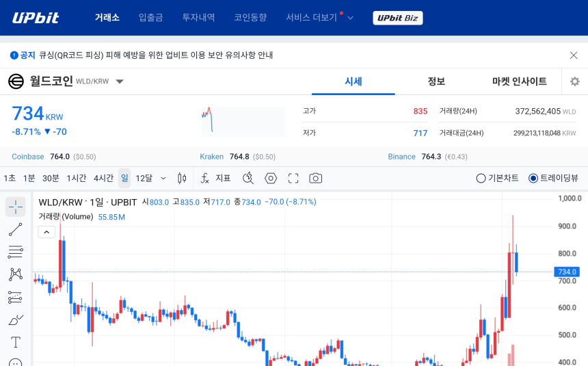Select the text annotation tool

15,342
